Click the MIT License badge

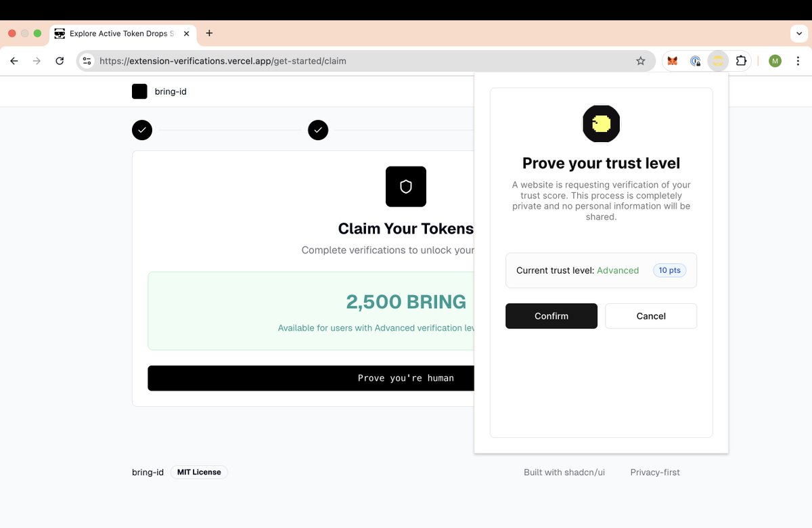pos(199,472)
